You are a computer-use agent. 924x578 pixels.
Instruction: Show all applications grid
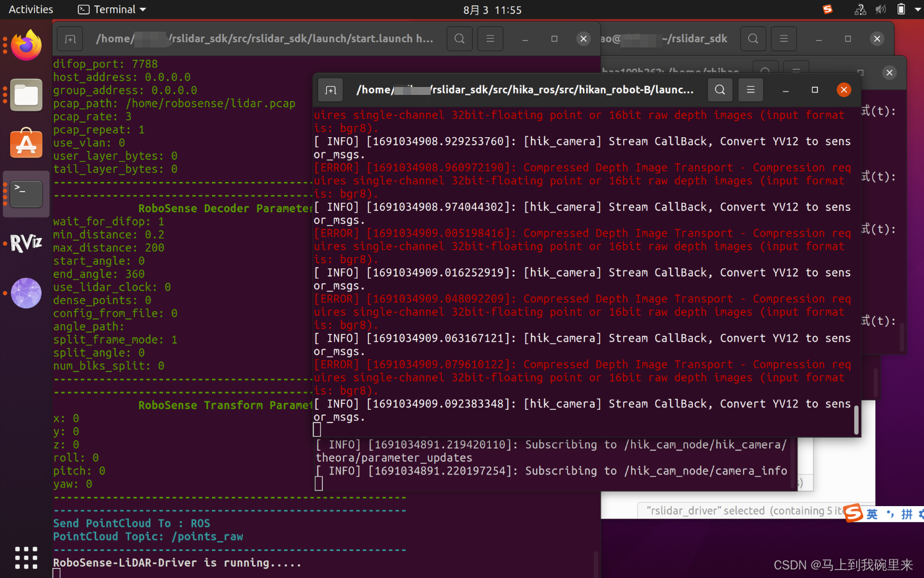click(26, 558)
